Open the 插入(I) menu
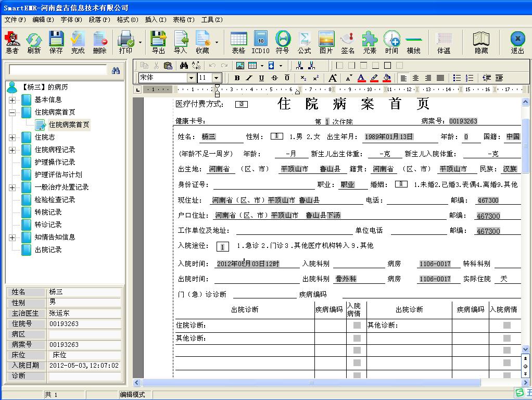Screen dimensions: 532x400 (156, 20)
